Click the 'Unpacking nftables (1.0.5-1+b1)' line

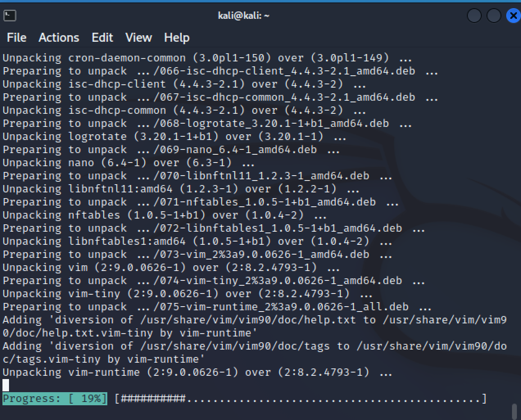[164, 215]
